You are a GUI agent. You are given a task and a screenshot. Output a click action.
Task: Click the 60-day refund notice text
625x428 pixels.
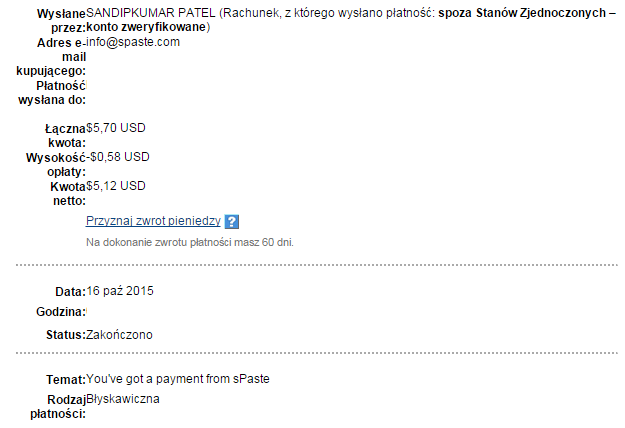click(190, 242)
